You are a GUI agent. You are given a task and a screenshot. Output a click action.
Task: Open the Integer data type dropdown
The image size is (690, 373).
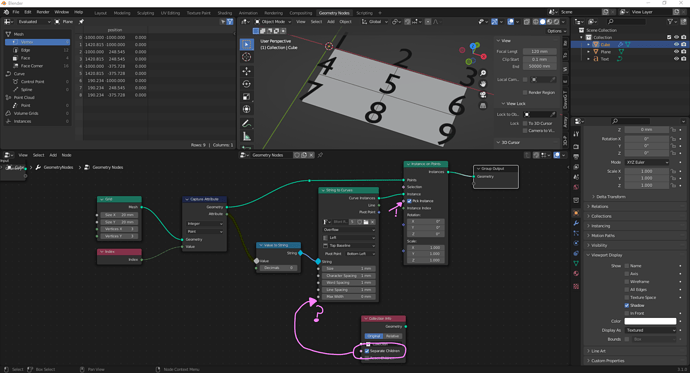(205, 223)
